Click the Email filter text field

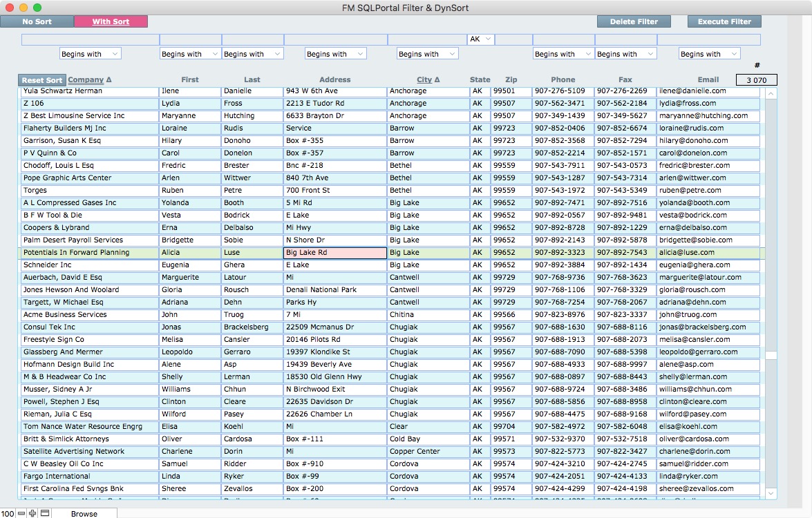point(708,39)
